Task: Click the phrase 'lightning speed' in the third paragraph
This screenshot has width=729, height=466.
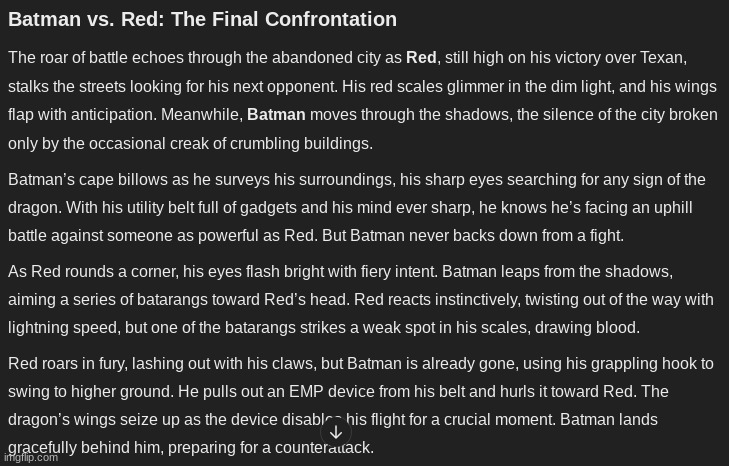Action: 64,327
